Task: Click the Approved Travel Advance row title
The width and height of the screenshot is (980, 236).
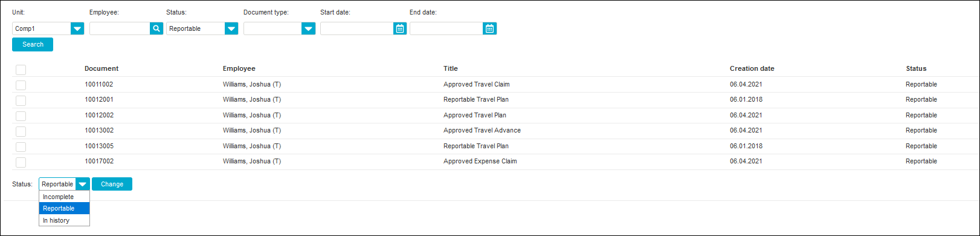Action: point(482,130)
